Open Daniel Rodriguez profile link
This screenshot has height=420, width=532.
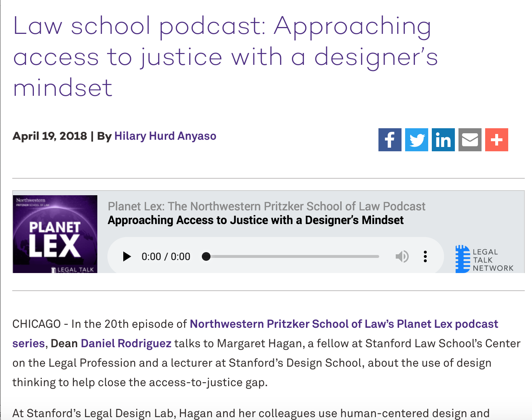point(126,343)
